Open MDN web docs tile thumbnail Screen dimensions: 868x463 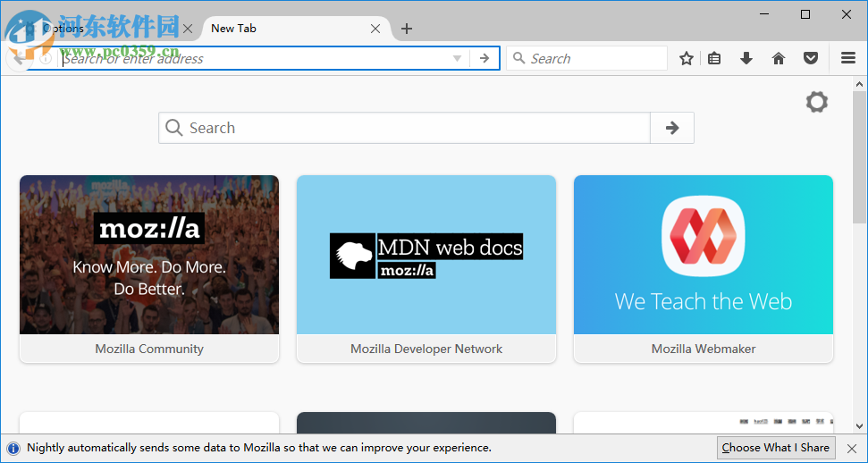[x=426, y=255]
